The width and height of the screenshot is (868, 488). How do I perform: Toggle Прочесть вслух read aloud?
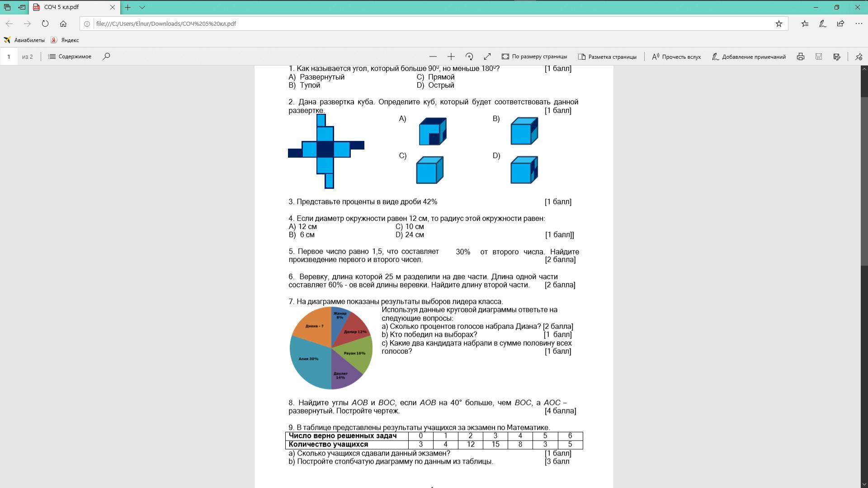[x=676, y=56]
